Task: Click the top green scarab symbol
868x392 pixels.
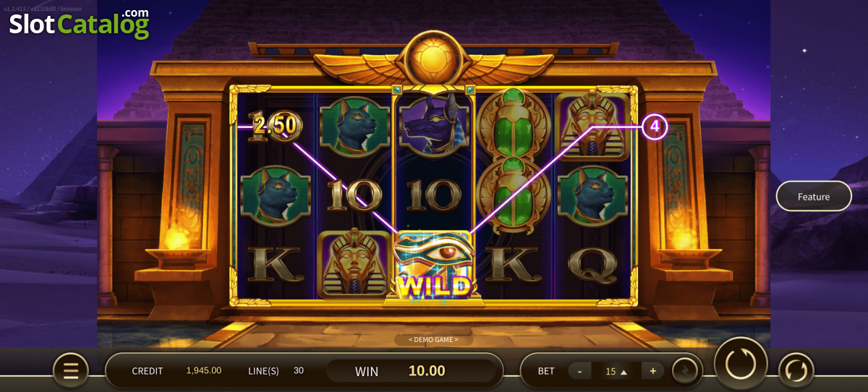Action: tap(514, 122)
